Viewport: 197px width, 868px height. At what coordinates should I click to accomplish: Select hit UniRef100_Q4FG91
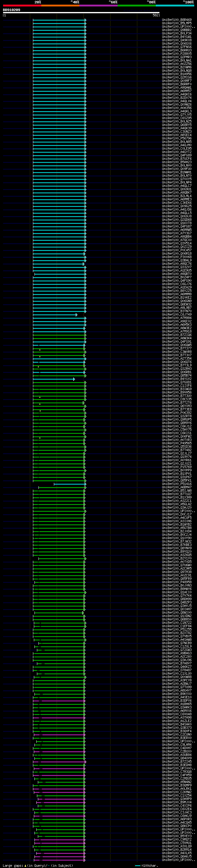click(x=177, y=342)
